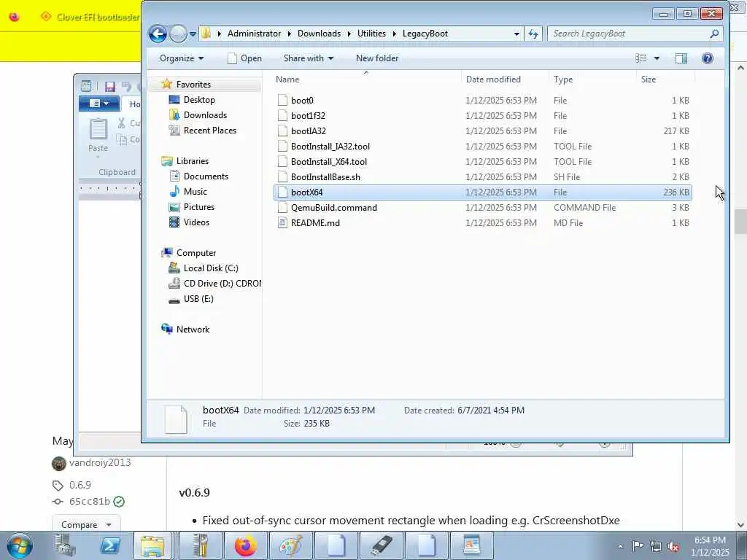This screenshot has height=560, width=747.
Task: Click the WordPad save icon behind Explorer
Action: [110, 86]
